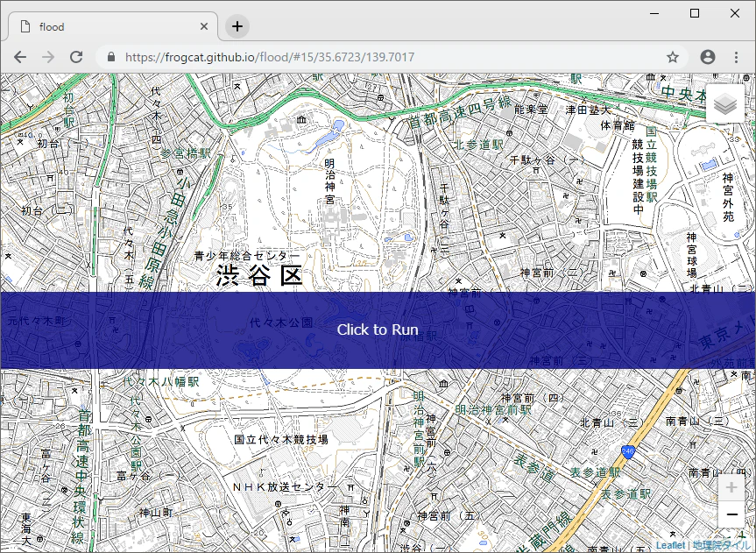Click the 参宮橋駅 station label

186,153
